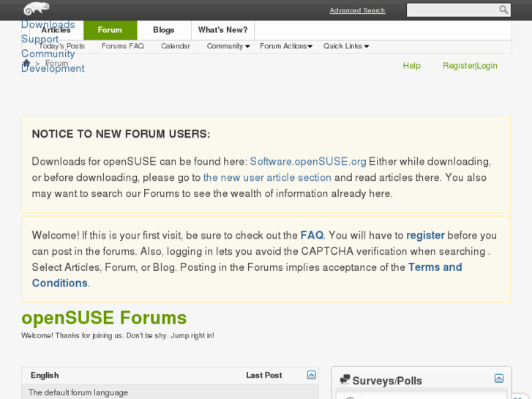The image size is (532, 399).
Task: Click the Support link
Action: [40, 39]
